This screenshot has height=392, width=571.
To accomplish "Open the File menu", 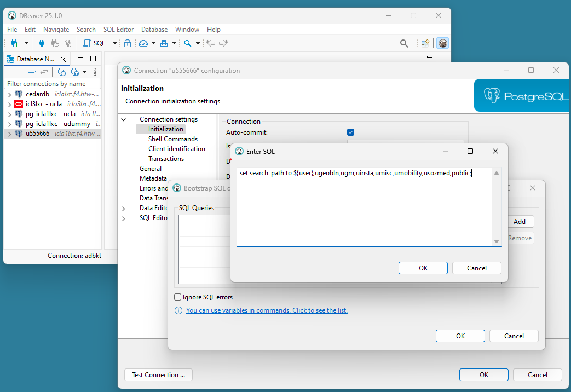I will [12, 30].
